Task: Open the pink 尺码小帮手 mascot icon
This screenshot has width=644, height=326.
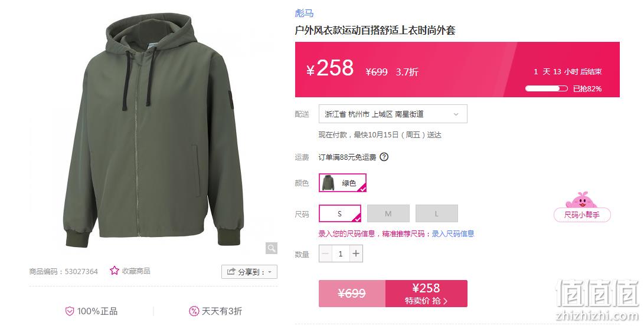Action: pyautogui.click(x=581, y=200)
